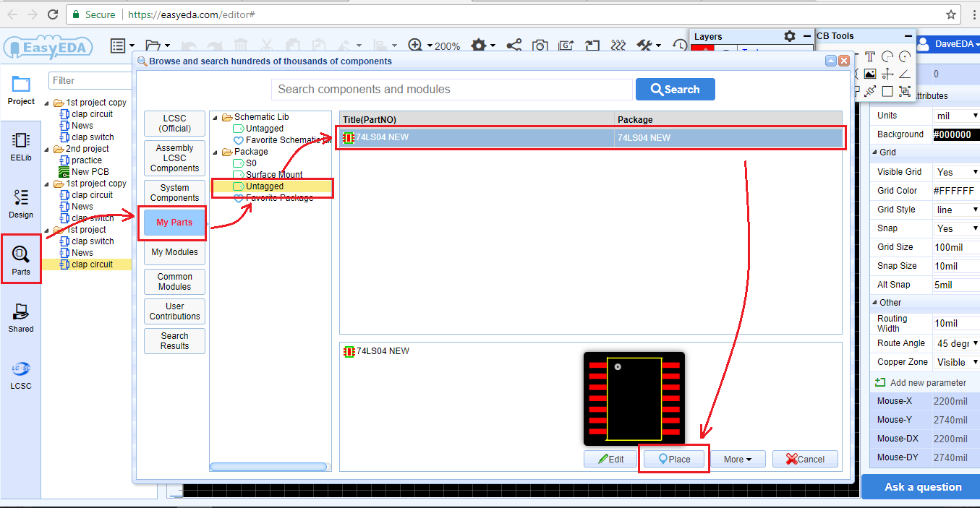Open the folder/file toolbar icon
980x508 pixels.
[153, 46]
